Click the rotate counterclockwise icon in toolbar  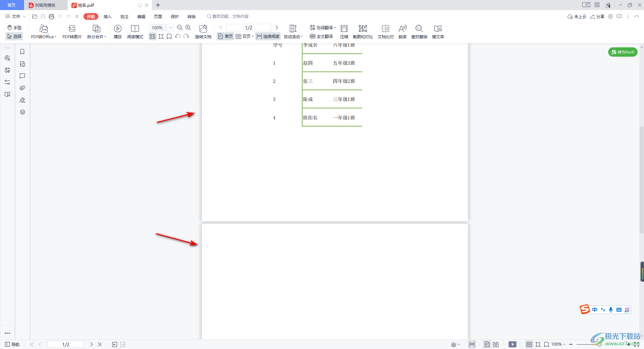click(x=178, y=36)
